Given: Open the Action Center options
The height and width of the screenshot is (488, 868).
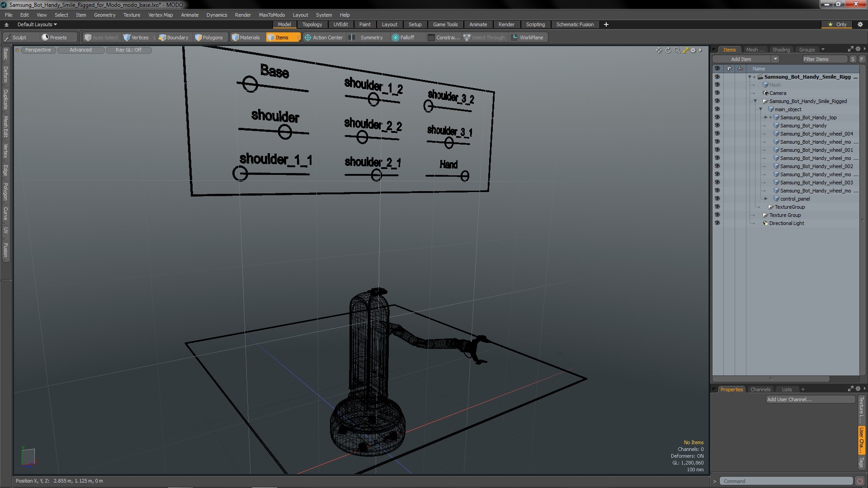Looking at the screenshot, I should [x=324, y=38].
